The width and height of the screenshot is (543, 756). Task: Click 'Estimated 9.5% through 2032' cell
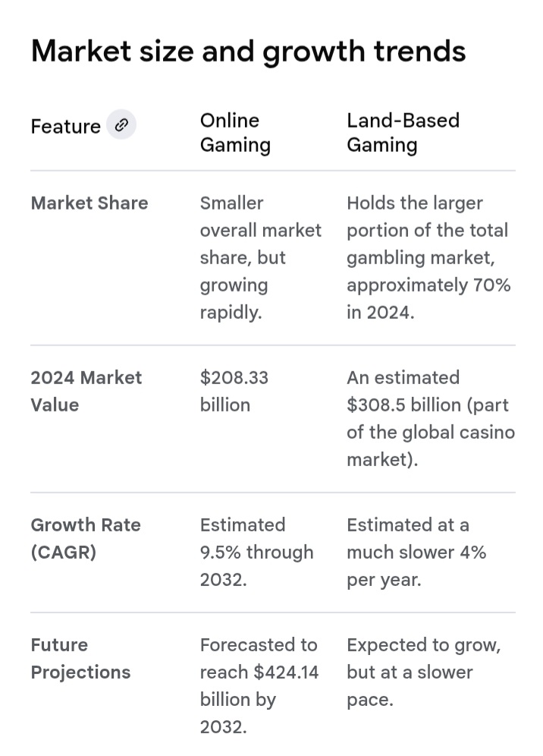(256, 552)
